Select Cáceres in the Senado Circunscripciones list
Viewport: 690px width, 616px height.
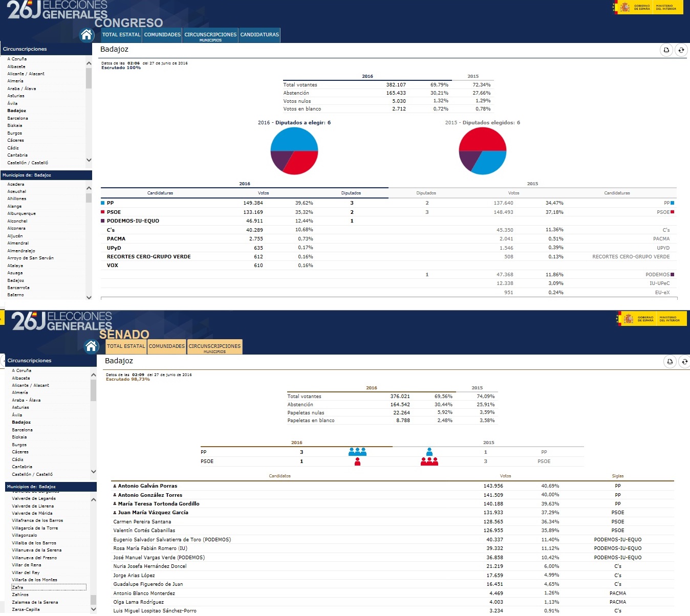pos(20,452)
